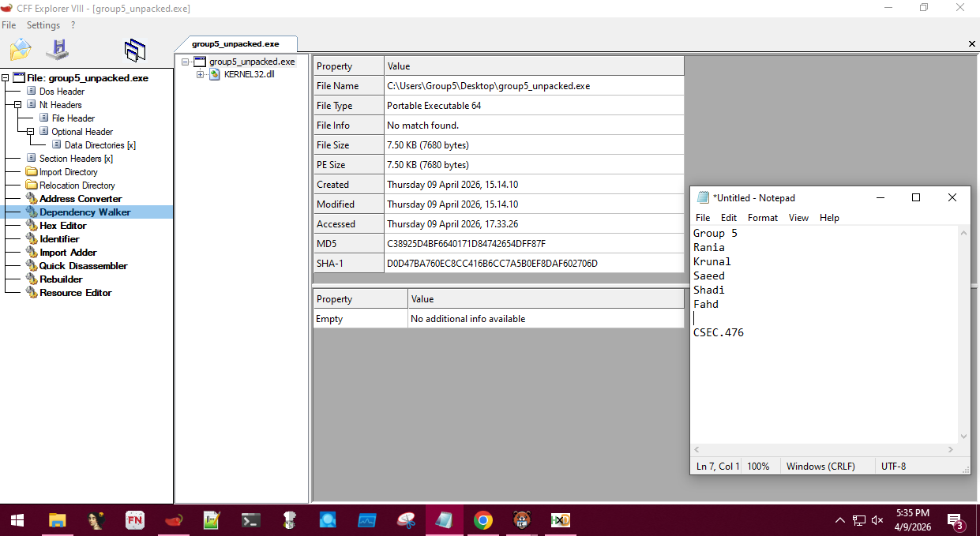
Task: Open Notepad's View menu
Action: tap(798, 218)
